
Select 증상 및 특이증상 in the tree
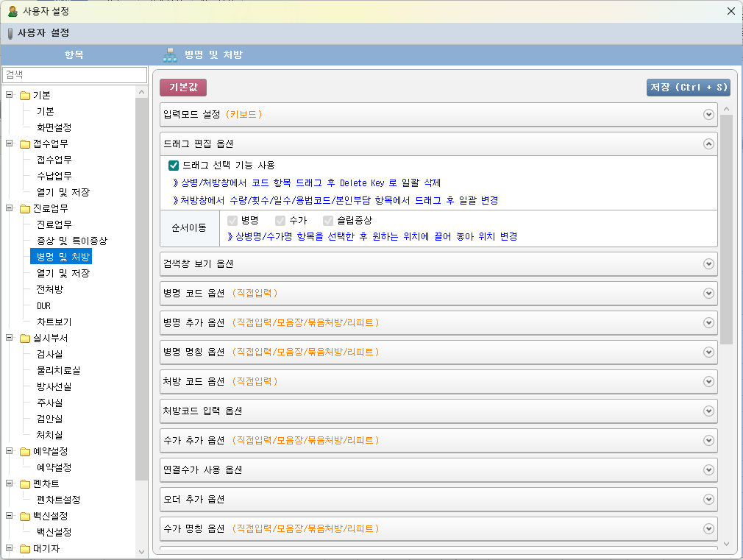[72, 241]
